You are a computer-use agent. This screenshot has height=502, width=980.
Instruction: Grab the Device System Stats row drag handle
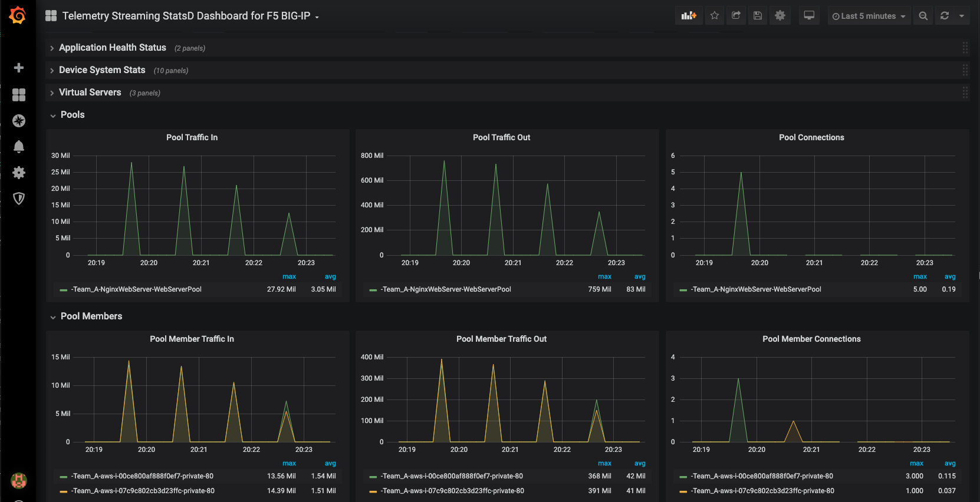point(965,70)
